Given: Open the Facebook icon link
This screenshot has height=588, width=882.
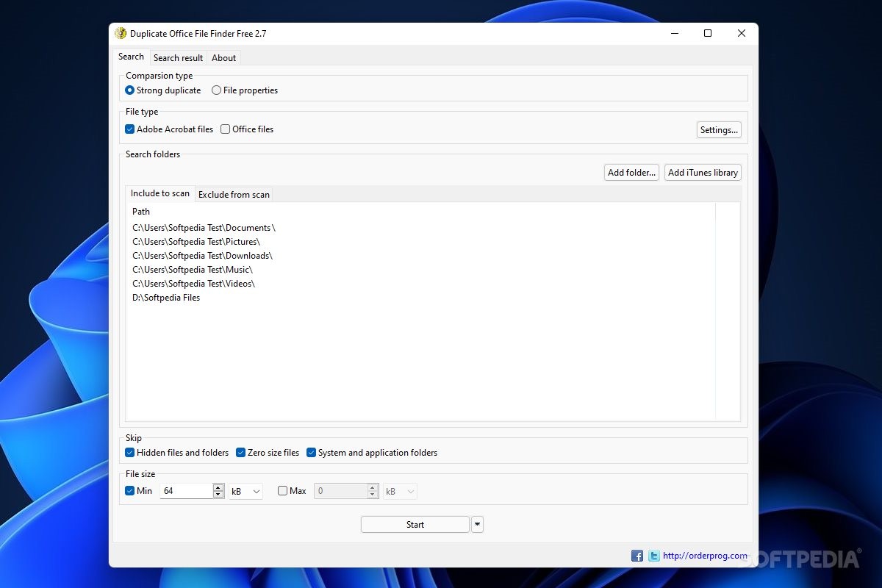Looking at the screenshot, I should 637,556.
